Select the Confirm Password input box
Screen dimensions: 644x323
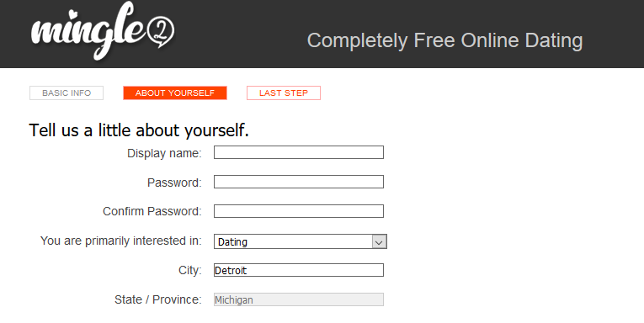click(299, 211)
